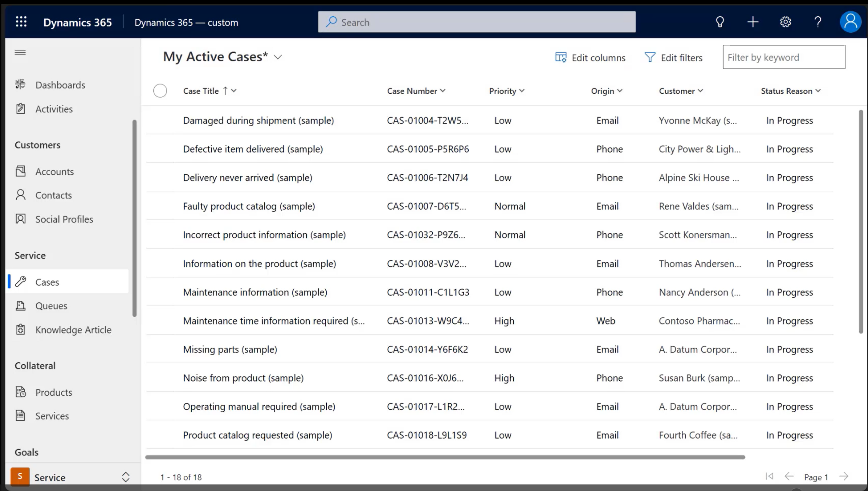Open the Dynamics 365 app launcher grid

point(21,22)
